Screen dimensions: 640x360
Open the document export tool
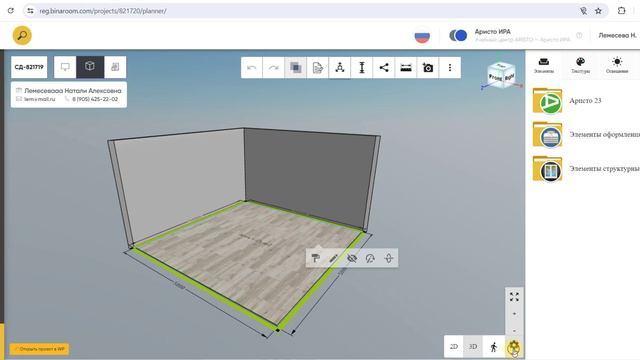point(318,68)
